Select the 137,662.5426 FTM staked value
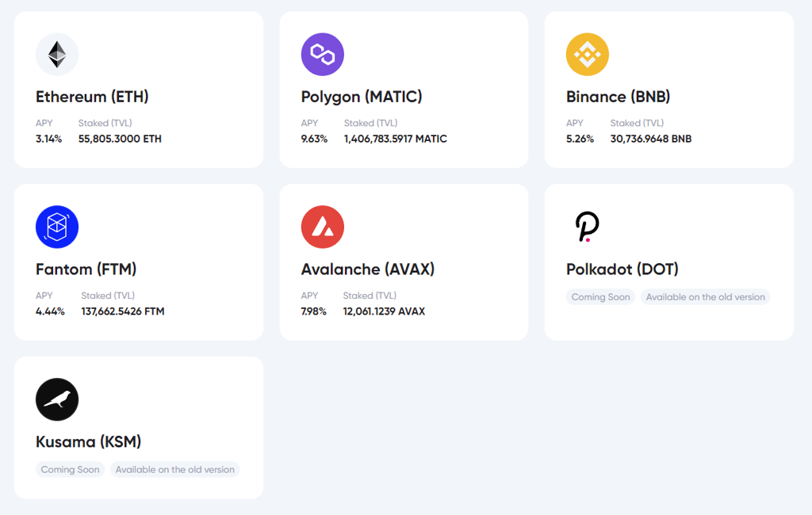This screenshot has height=515, width=812. pyautogui.click(x=123, y=311)
